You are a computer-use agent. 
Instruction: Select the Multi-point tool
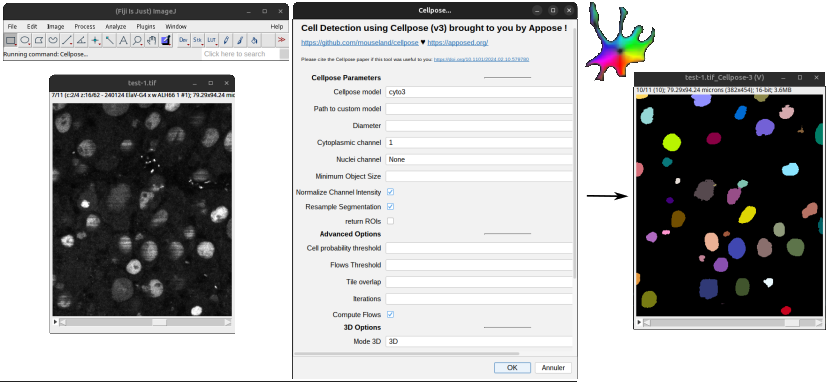(x=95, y=40)
